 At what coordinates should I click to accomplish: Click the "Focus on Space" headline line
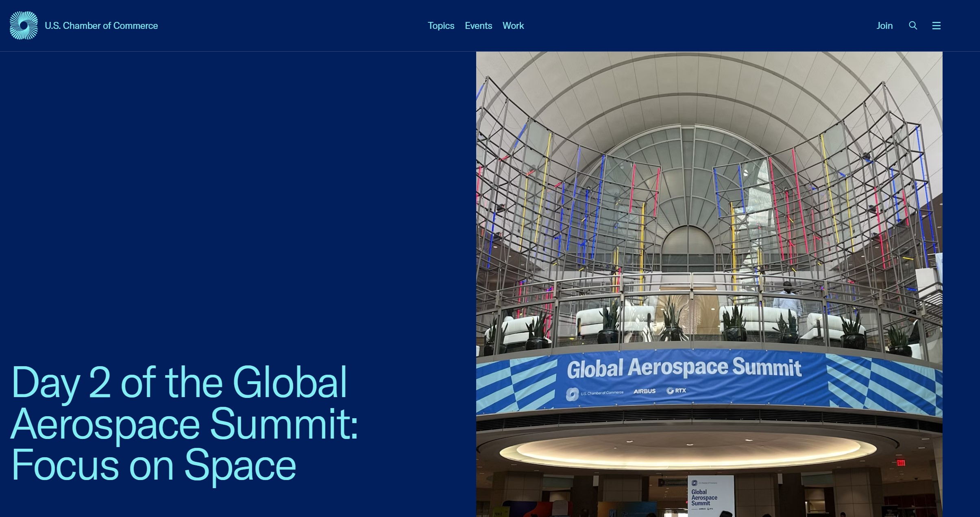click(153, 465)
